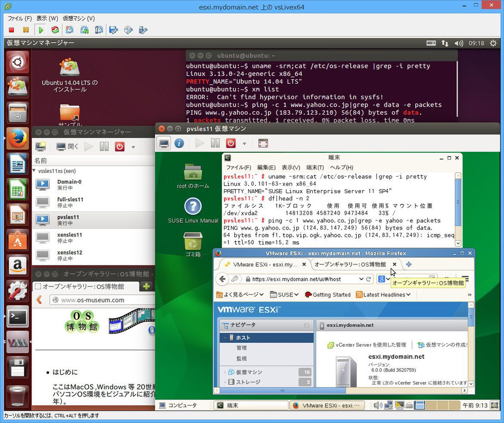This screenshot has width=504, height=423.
Task: Open the root のホーム desktop folder
Action: (x=193, y=176)
